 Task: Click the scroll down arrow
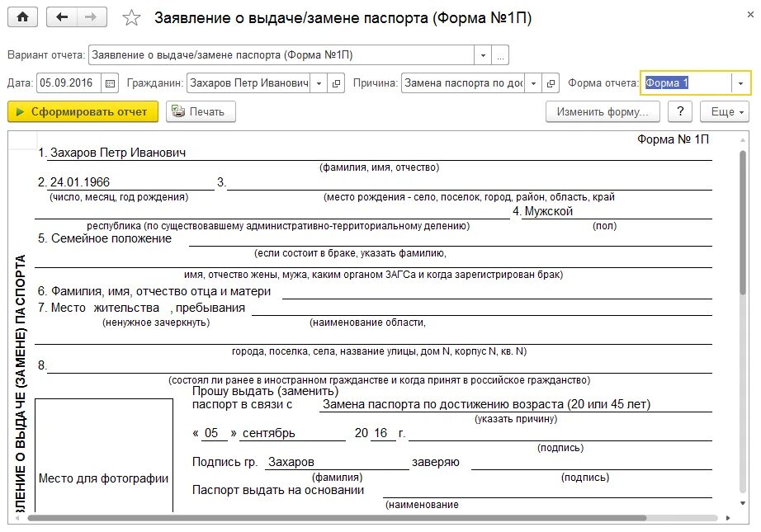coord(743,503)
